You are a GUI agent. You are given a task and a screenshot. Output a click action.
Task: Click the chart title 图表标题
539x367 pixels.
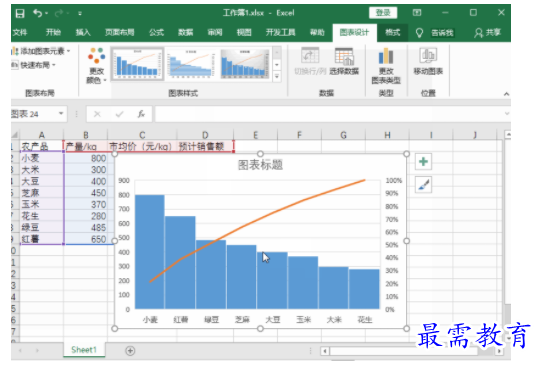[260, 165]
